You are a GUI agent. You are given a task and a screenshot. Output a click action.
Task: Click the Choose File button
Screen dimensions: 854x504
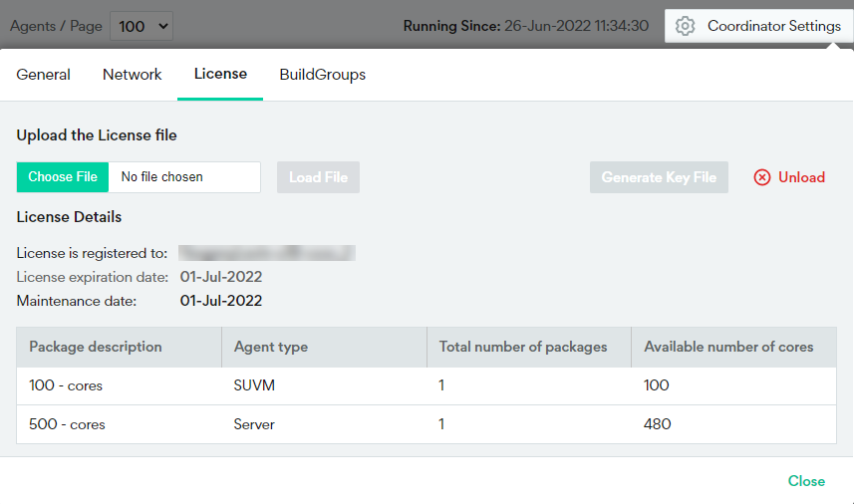[x=63, y=177]
